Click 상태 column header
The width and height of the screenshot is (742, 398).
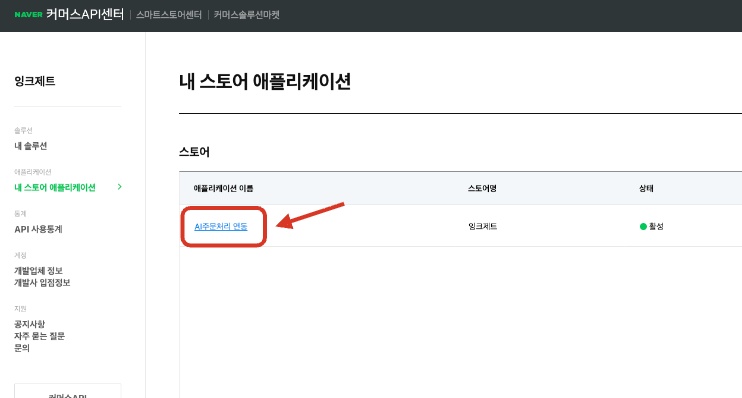[x=646, y=188]
